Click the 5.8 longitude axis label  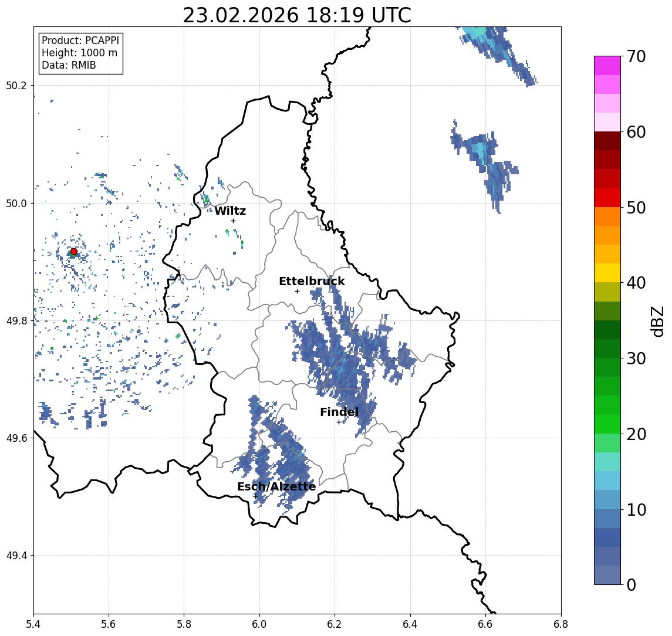pyautogui.click(x=184, y=624)
